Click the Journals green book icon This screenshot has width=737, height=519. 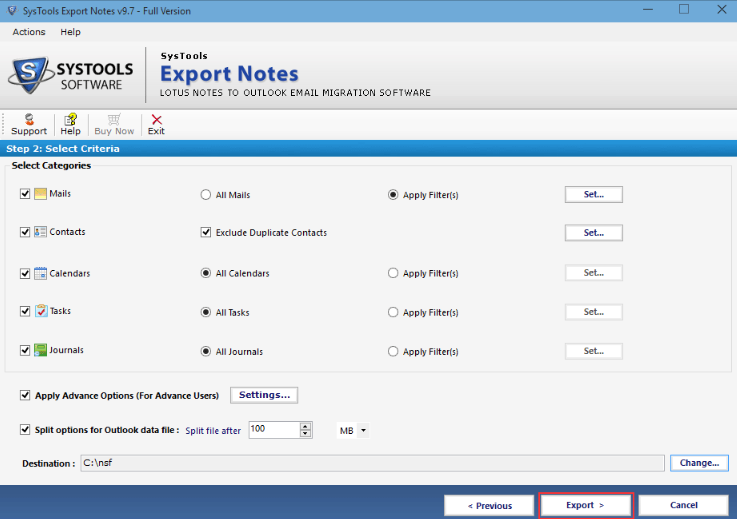[x=40, y=350]
